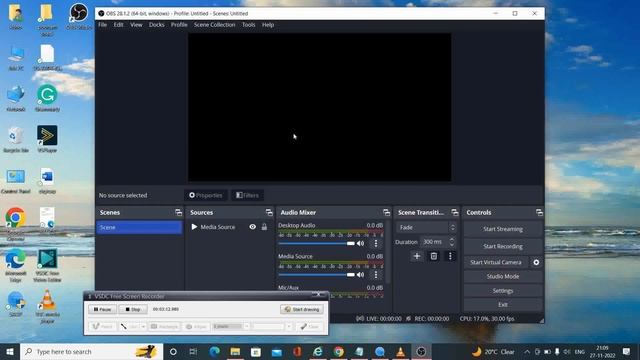Click Start Streaming button

pyautogui.click(x=503, y=229)
